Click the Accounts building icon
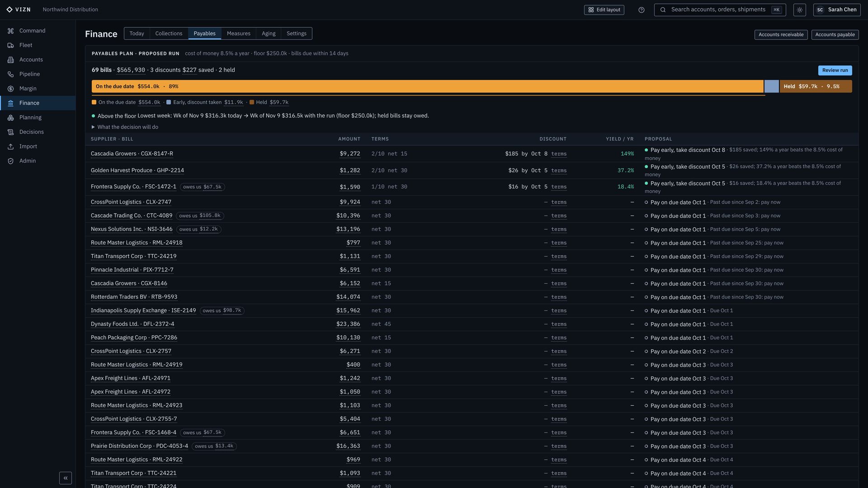This screenshot has height=488, width=868. click(10, 60)
